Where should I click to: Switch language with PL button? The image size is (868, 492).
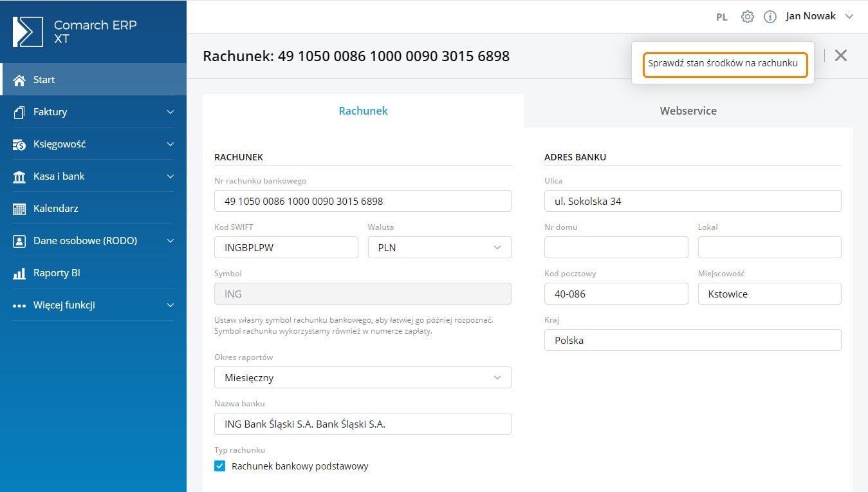pos(721,17)
